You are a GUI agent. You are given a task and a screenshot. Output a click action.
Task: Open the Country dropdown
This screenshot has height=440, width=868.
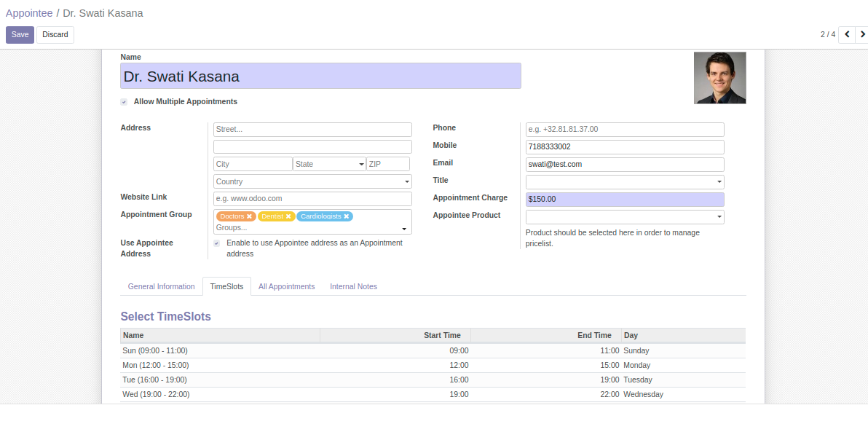(312, 181)
